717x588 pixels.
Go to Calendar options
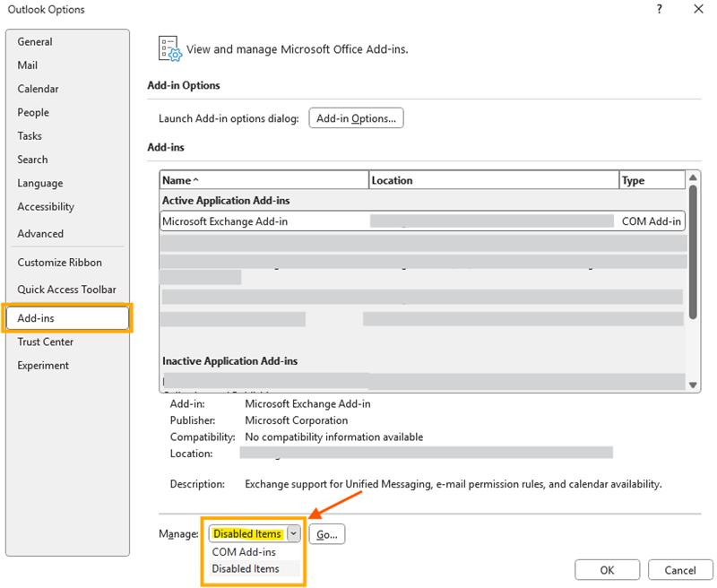[x=38, y=89]
